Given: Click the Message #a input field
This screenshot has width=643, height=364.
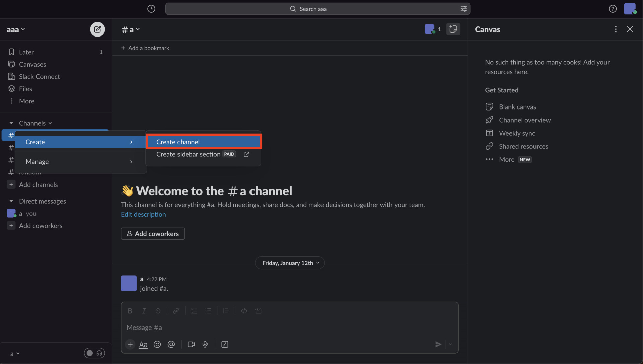Looking at the screenshot, I should click(x=234, y=327).
